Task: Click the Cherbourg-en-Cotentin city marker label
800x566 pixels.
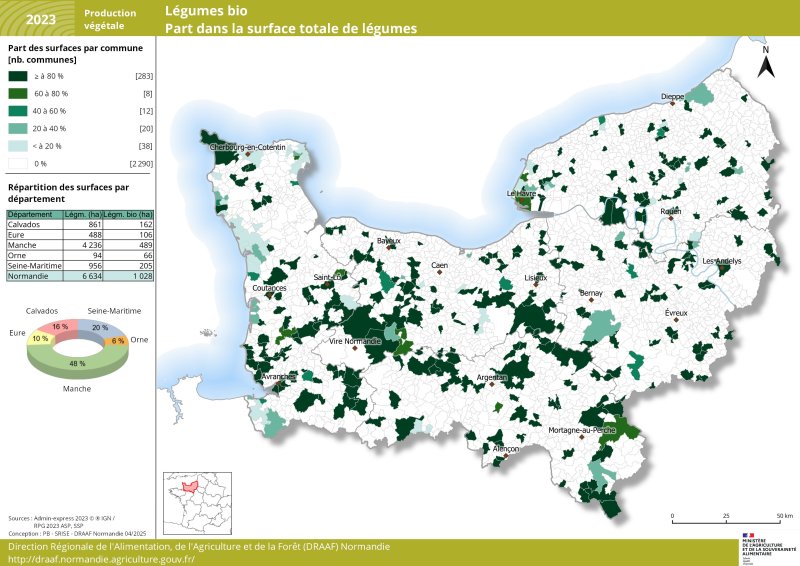Action: [247, 147]
